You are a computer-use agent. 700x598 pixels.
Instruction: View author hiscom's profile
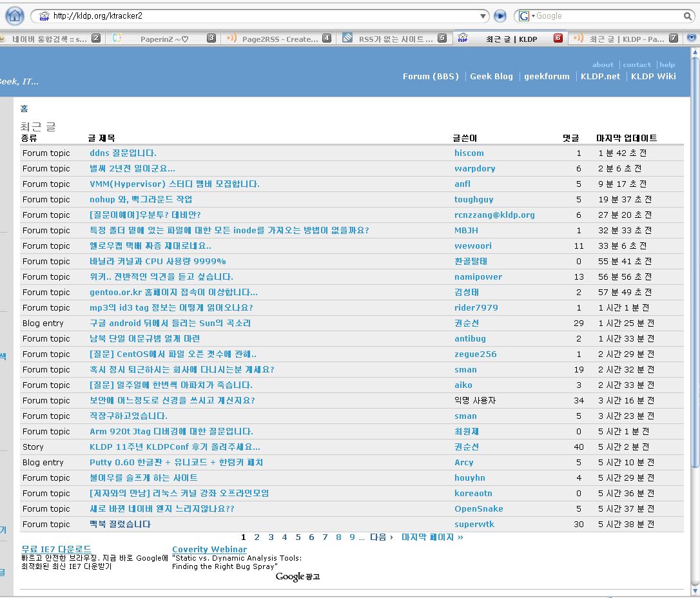(469, 153)
